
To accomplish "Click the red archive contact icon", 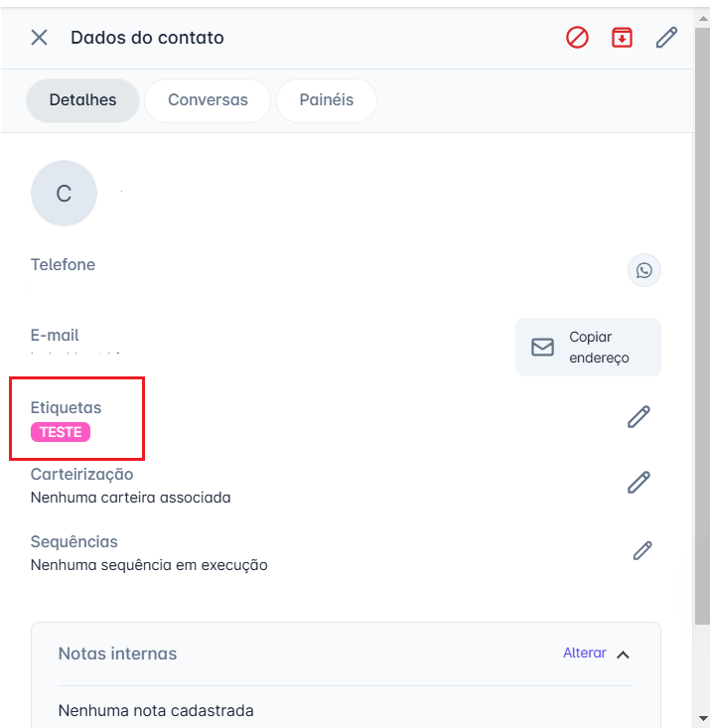I will (622, 38).
